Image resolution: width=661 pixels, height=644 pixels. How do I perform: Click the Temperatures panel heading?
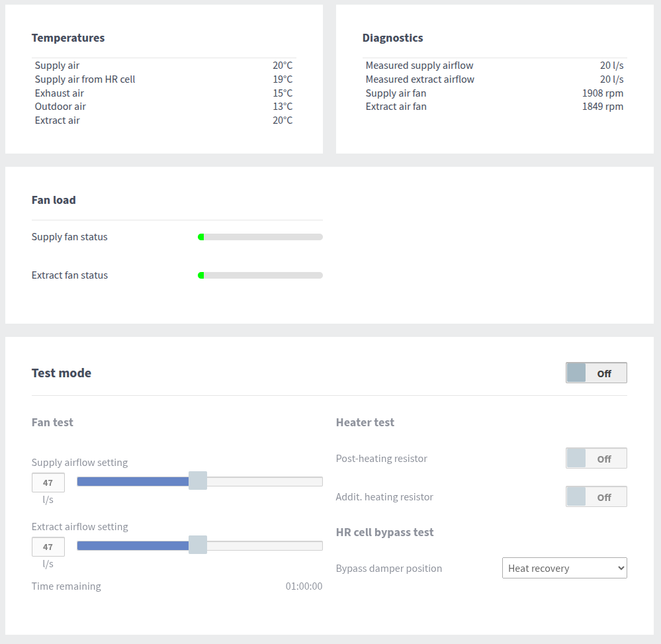[68, 38]
